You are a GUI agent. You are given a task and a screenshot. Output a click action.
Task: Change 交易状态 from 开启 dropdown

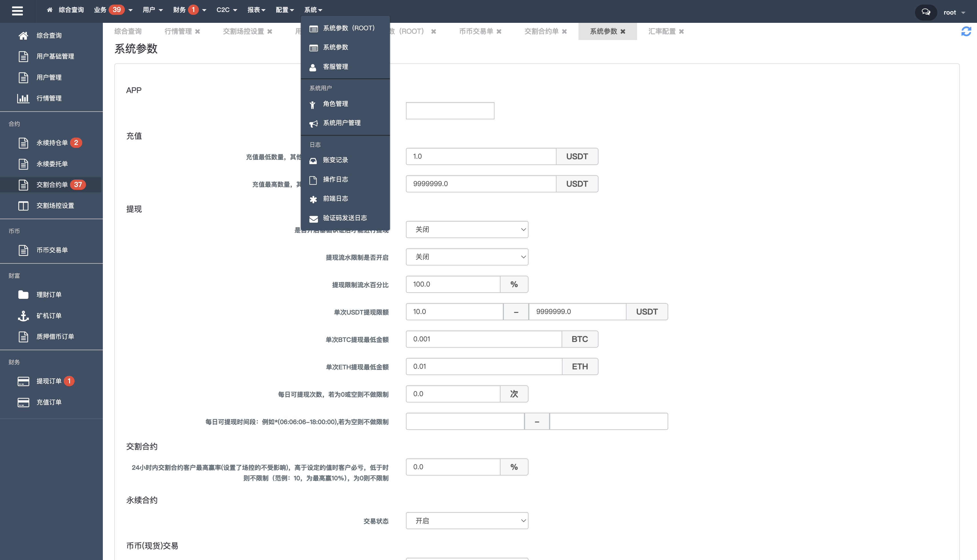(x=467, y=520)
